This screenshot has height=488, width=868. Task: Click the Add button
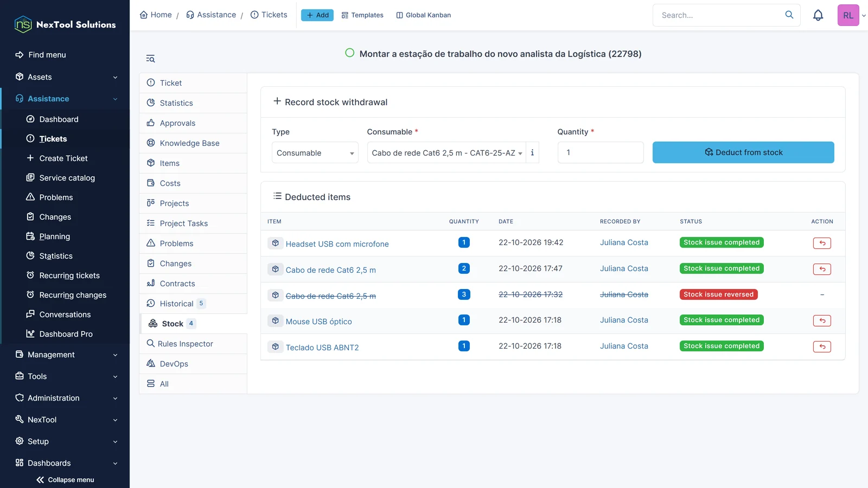(x=317, y=15)
